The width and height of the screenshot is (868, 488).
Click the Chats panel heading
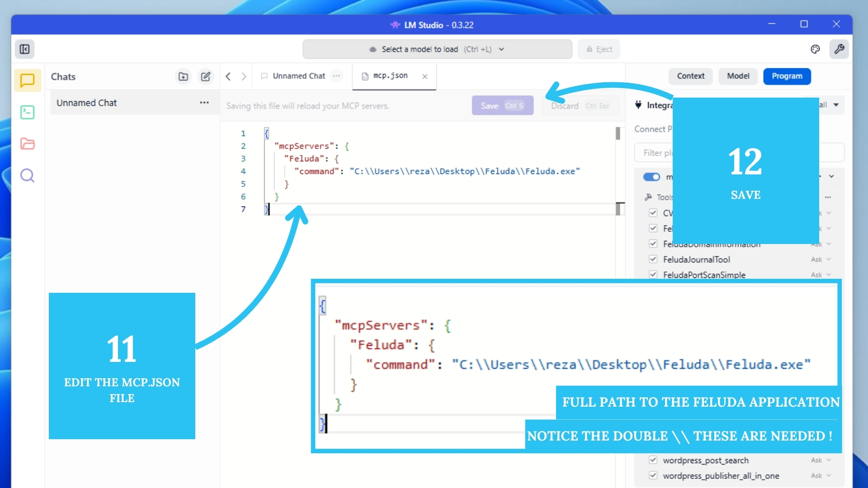click(63, 76)
